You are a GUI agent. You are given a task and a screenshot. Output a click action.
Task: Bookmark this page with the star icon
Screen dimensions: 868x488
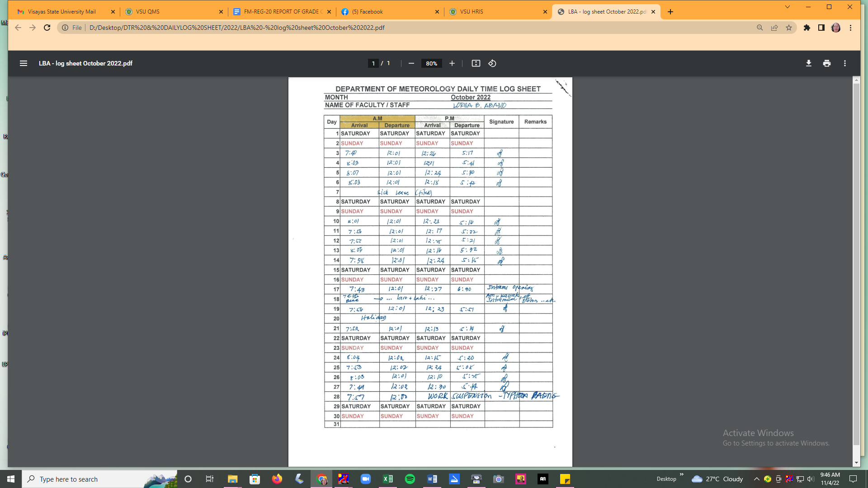(x=789, y=28)
